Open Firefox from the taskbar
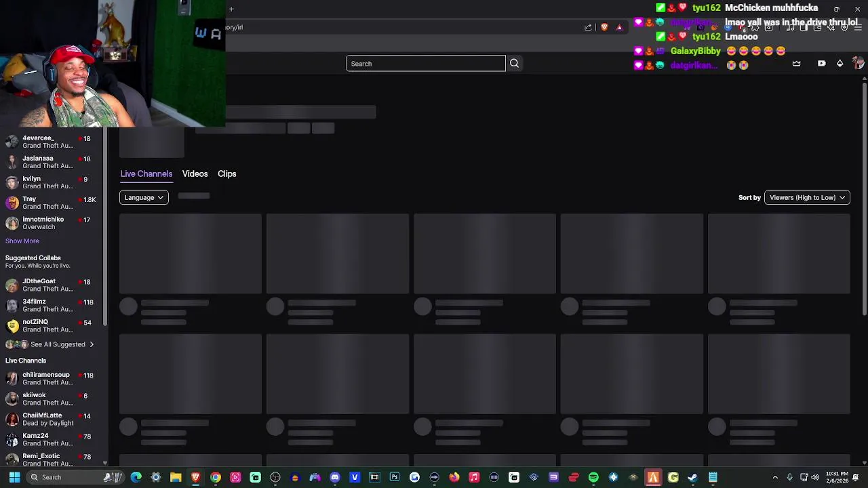 pos(454,477)
